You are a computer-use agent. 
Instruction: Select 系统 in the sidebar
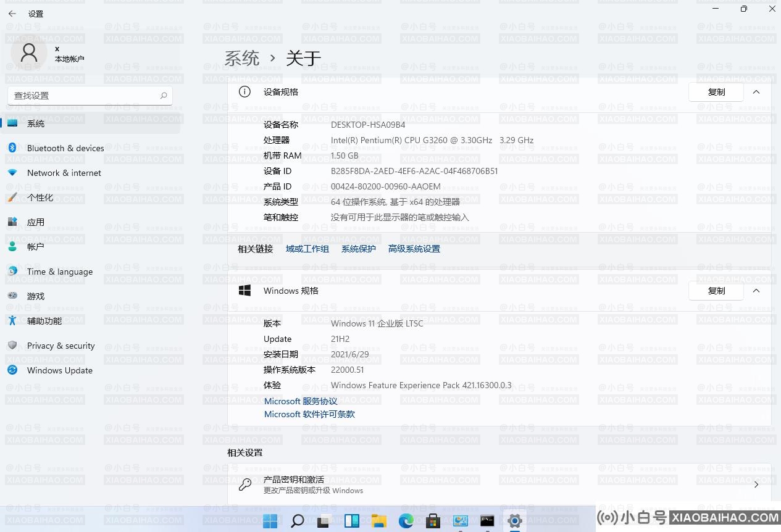(x=91, y=123)
